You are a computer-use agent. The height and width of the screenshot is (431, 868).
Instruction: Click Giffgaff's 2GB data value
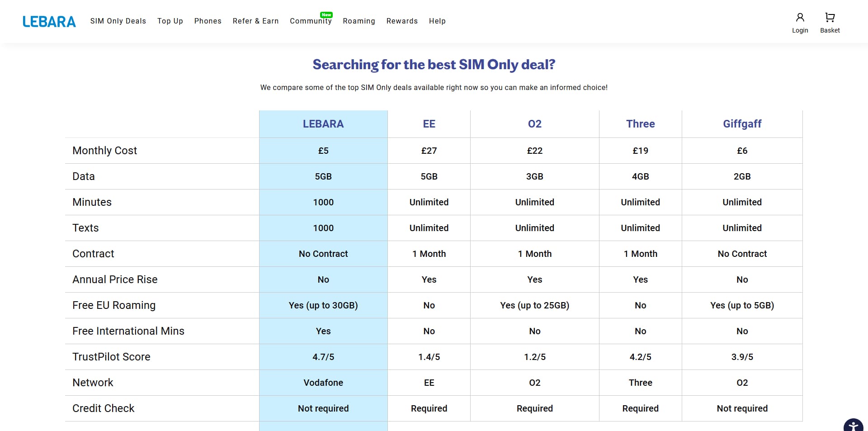pyautogui.click(x=742, y=176)
